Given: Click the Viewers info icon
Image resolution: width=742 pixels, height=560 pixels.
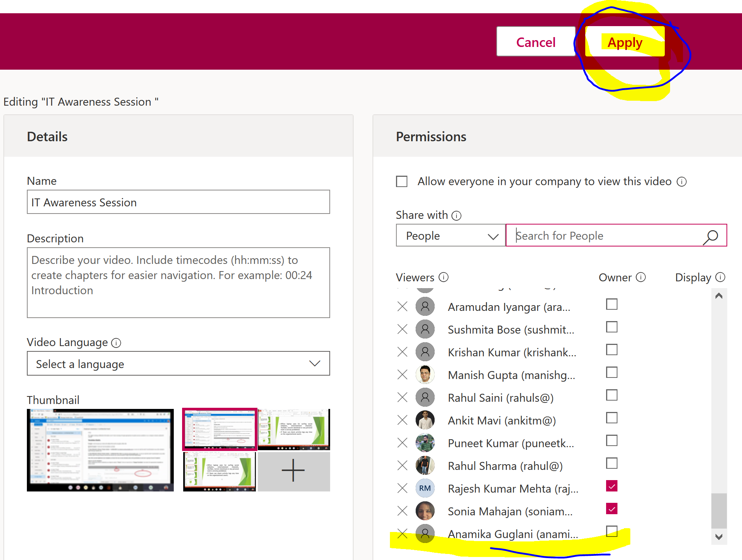Looking at the screenshot, I should pyautogui.click(x=443, y=278).
